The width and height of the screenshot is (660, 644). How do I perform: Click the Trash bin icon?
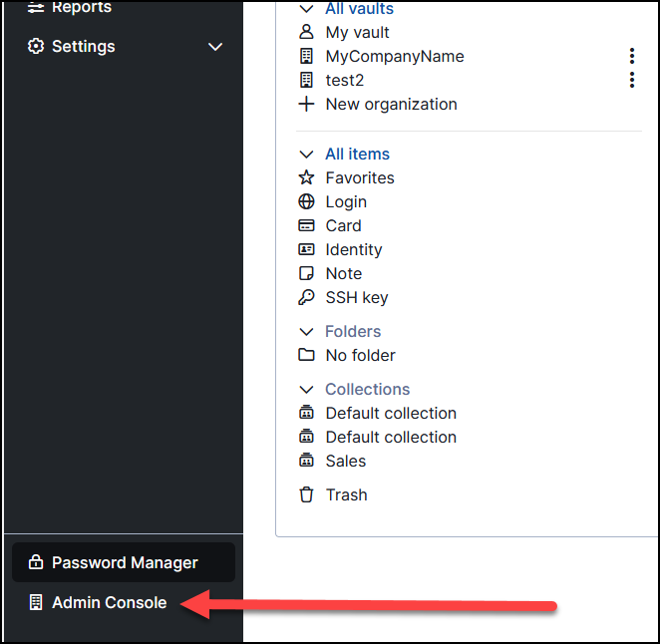(x=307, y=495)
